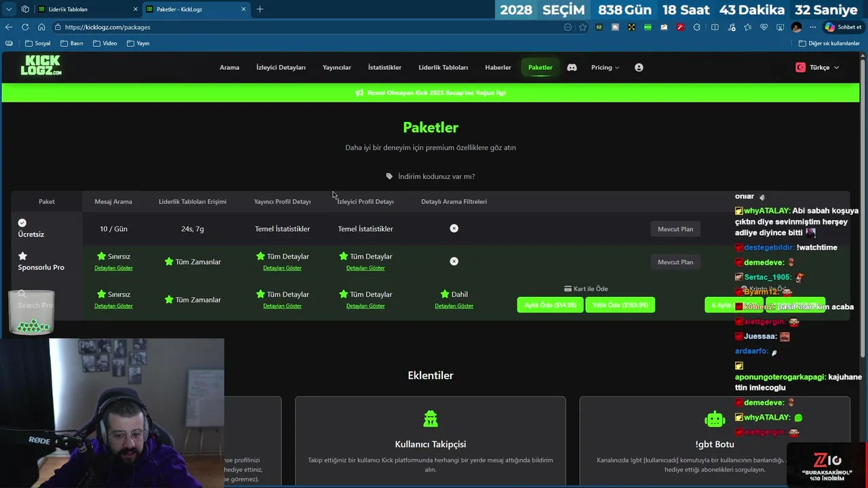
Task: Click Sohbet et Copilot button
Action: [x=843, y=27]
